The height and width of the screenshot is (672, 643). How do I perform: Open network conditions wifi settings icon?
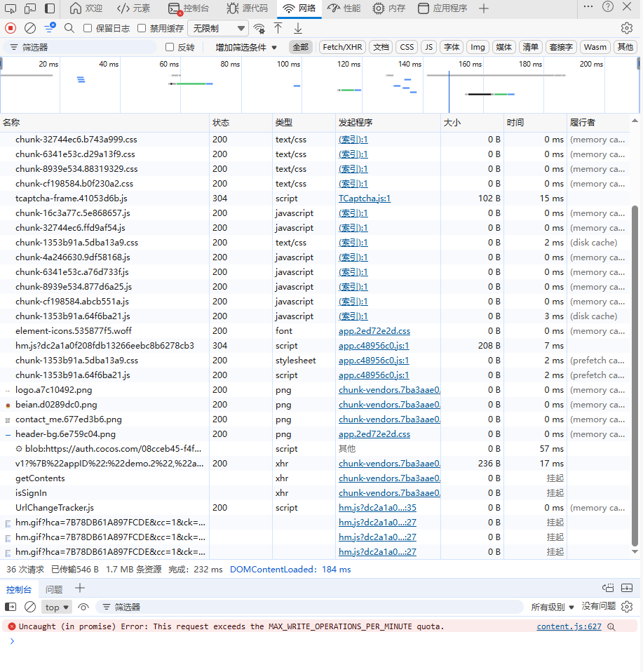pos(259,28)
